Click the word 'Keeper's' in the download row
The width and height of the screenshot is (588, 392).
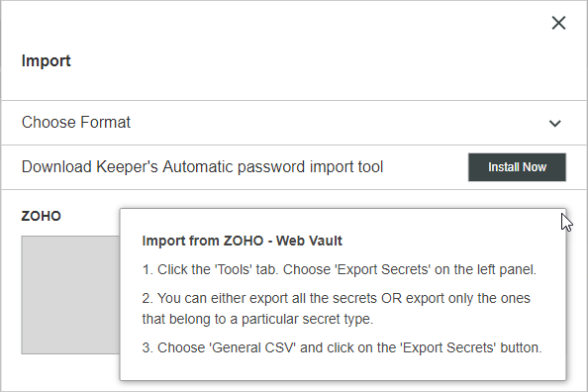(x=127, y=167)
